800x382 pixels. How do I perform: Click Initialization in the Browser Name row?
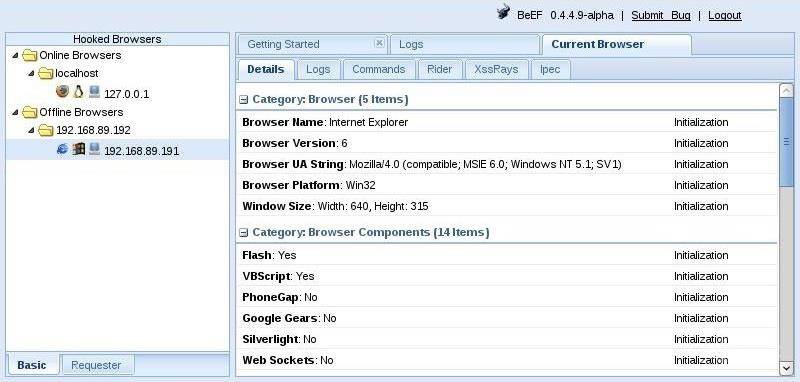pyautogui.click(x=701, y=122)
